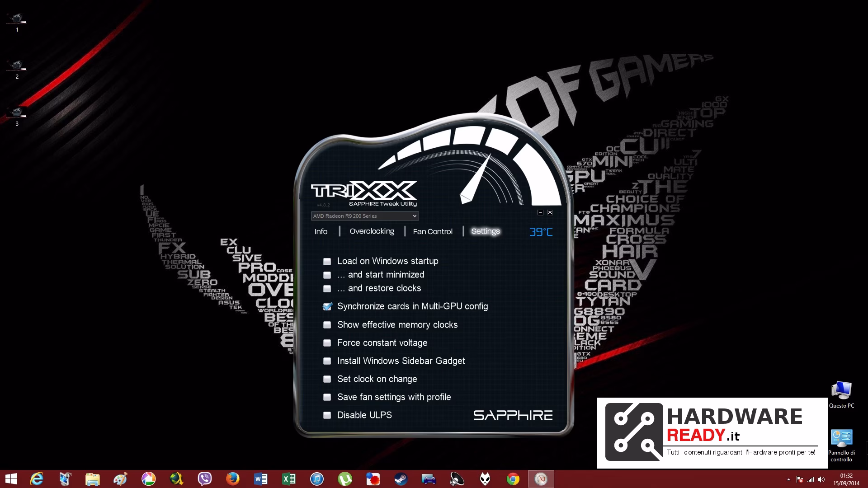Launch Picasa from the taskbar
The image size is (868, 488).
tap(148, 479)
